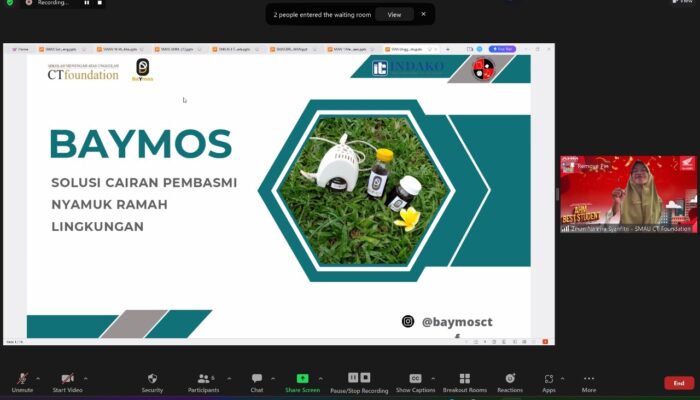
Task: Pause recording from the top-left indicator
Action: 87,3
